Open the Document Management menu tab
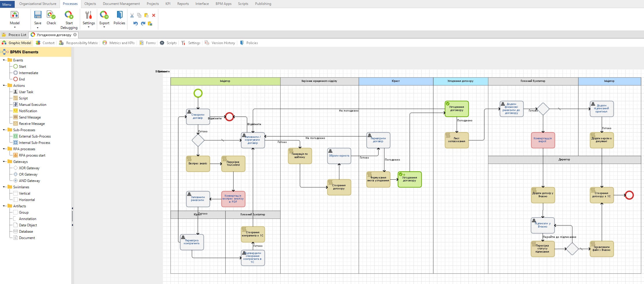The height and width of the screenshot is (284, 644). pos(121,4)
